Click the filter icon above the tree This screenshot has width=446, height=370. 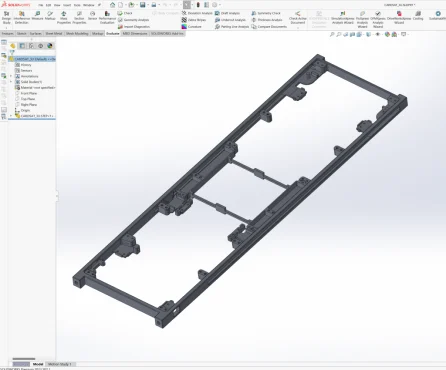(x=12, y=53)
